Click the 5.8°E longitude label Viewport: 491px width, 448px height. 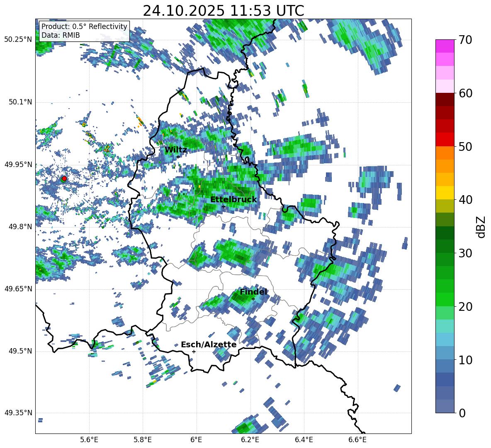click(x=143, y=440)
